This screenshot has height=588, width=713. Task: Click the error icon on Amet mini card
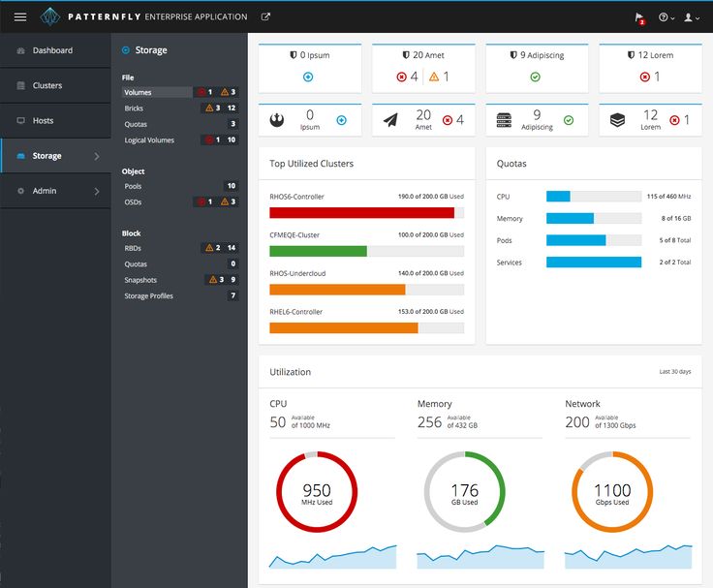(x=448, y=120)
